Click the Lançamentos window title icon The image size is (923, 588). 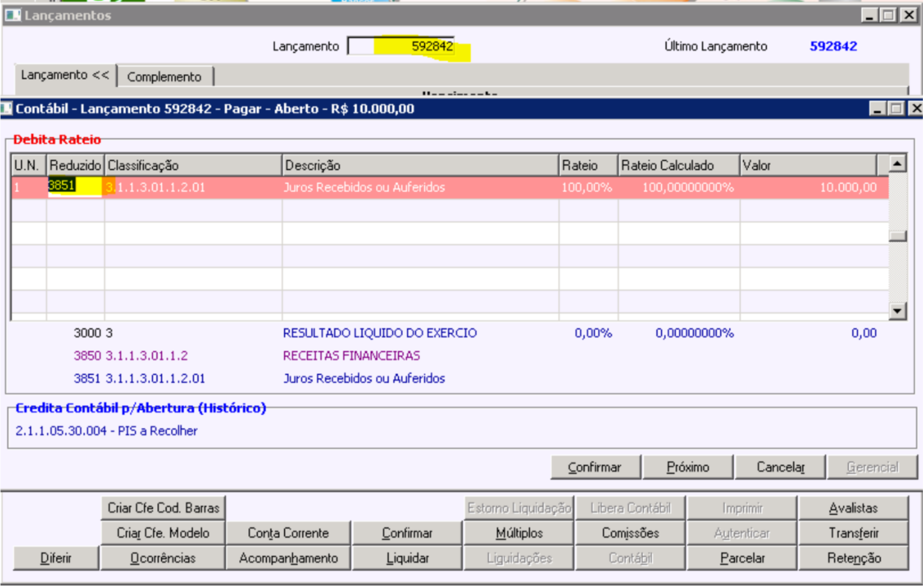point(11,15)
